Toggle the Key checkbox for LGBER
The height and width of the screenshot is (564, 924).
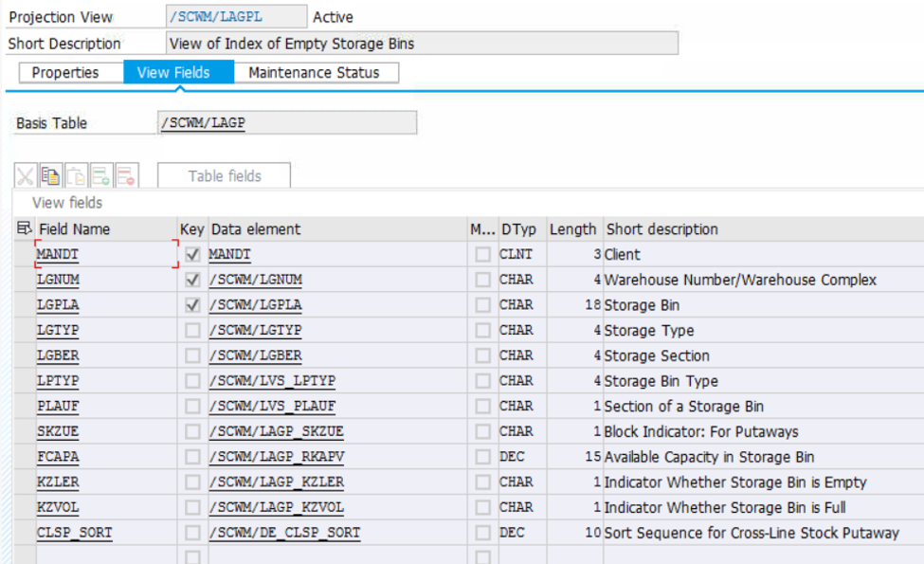[x=192, y=355]
